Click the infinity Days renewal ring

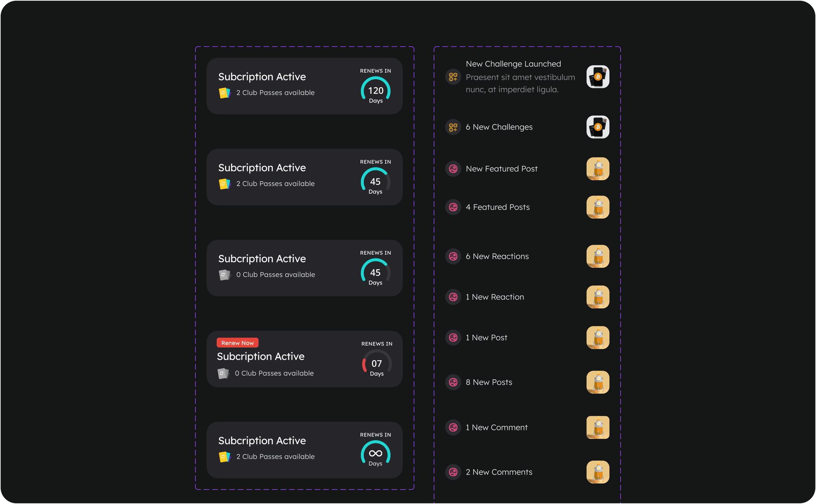tap(376, 454)
